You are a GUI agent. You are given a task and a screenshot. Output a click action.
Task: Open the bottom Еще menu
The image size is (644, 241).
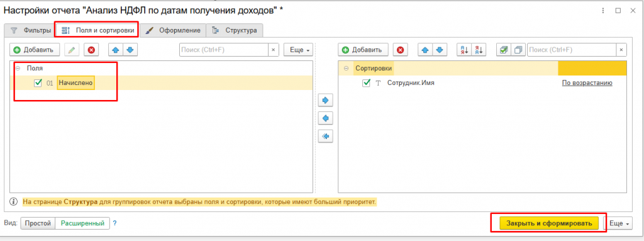click(x=619, y=223)
